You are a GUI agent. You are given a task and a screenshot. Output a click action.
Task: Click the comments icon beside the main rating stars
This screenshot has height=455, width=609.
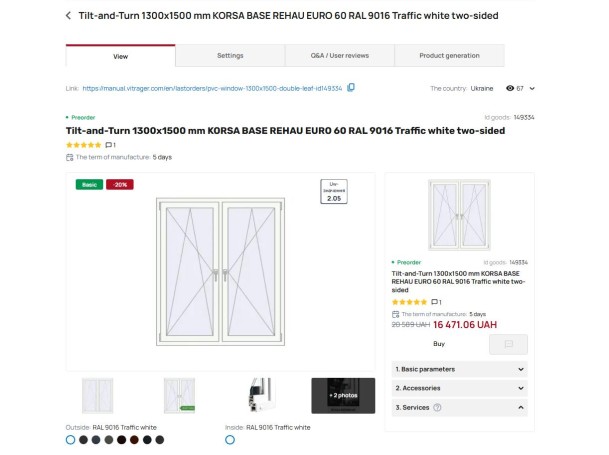[x=110, y=145]
